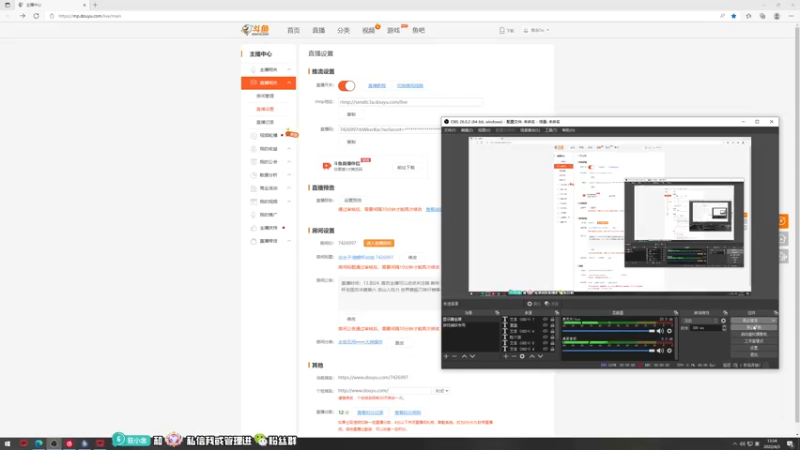Click the Douyu logo in site header
Image resolution: width=800 pixels, height=450 pixels.
point(255,30)
